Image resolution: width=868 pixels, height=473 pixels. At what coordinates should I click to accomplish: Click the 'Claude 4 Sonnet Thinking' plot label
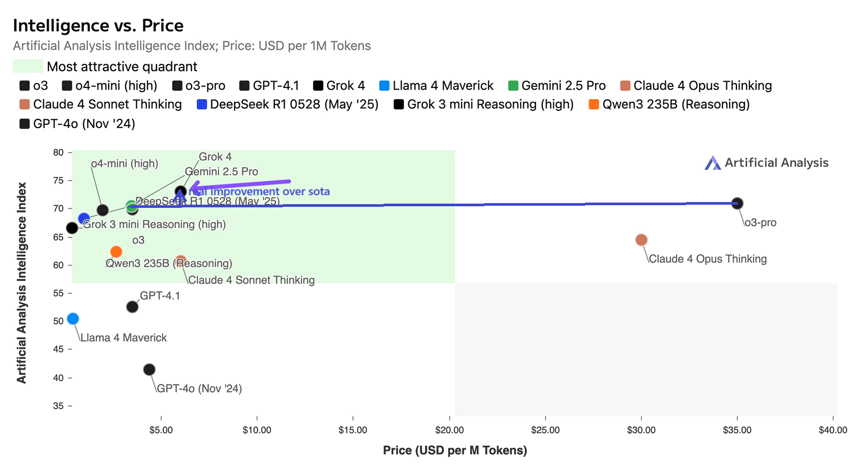(x=251, y=280)
